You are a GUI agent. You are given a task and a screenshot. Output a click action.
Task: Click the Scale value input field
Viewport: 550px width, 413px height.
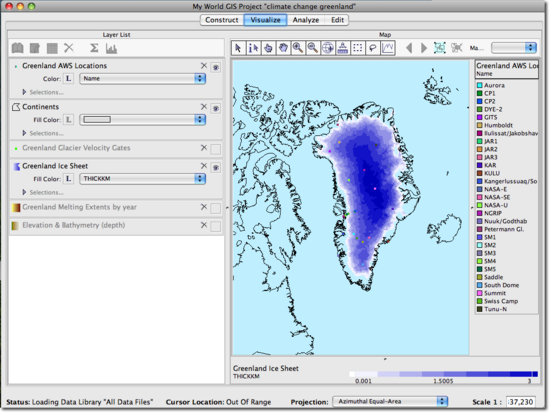coord(521,401)
